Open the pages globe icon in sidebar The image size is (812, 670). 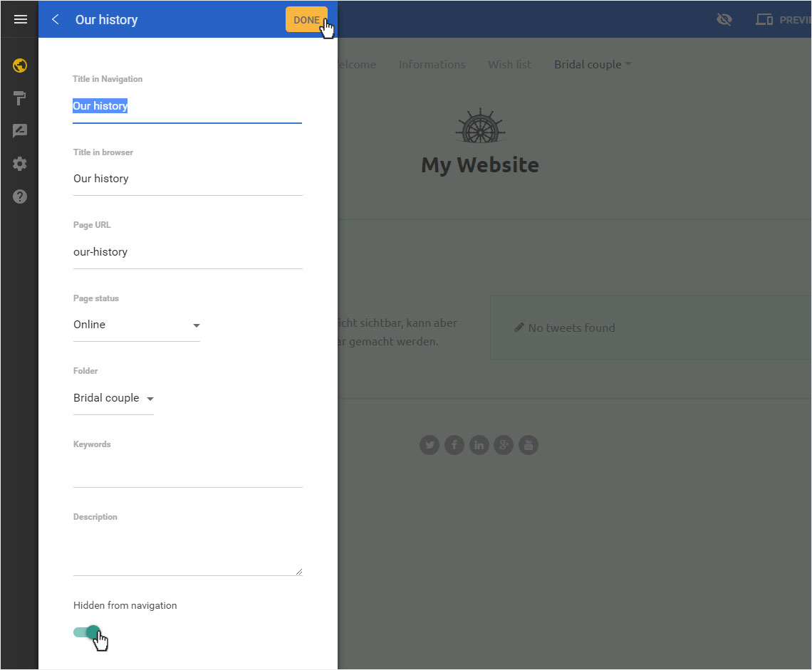[20, 66]
